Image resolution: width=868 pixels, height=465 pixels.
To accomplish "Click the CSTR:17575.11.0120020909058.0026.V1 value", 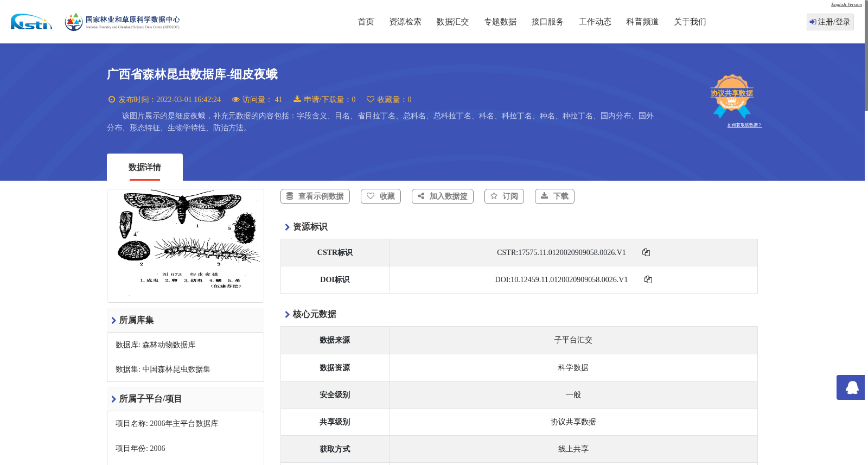I will [561, 253].
